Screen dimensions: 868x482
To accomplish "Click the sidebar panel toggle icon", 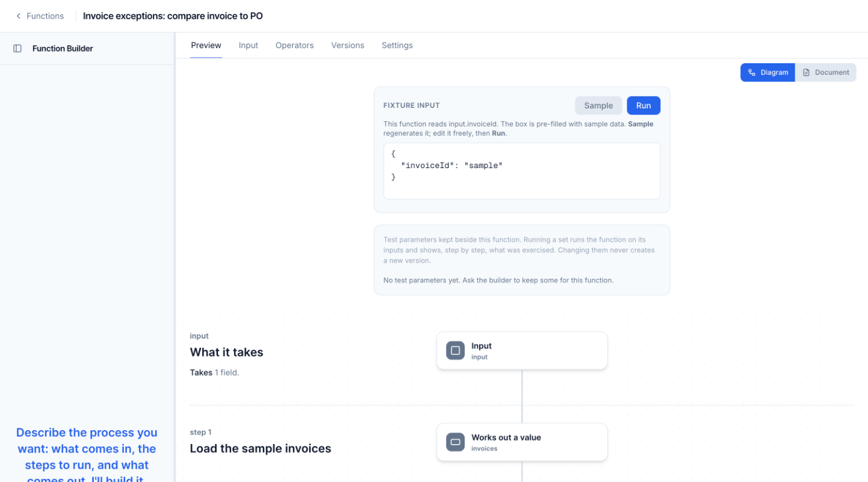I will click(17, 48).
